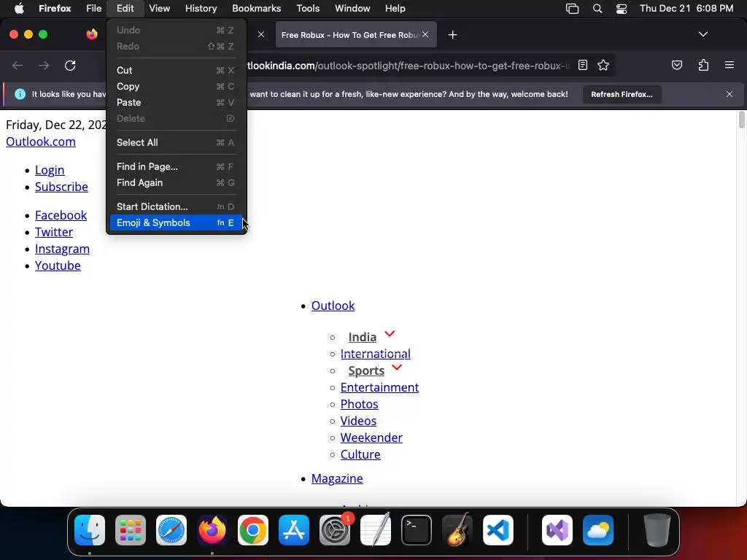747x560 pixels.
Task: Open the Youtube link
Action: point(58,265)
